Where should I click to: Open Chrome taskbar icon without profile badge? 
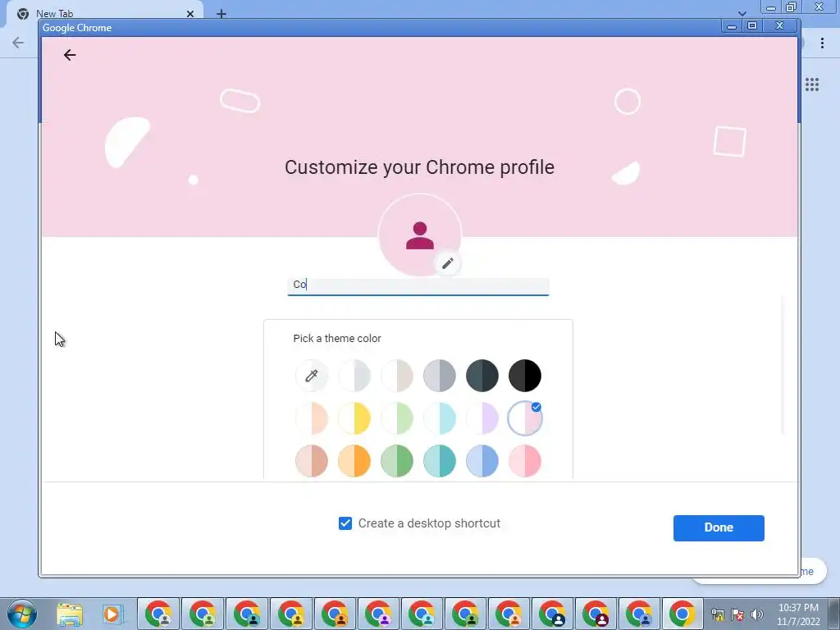point(683,614)
